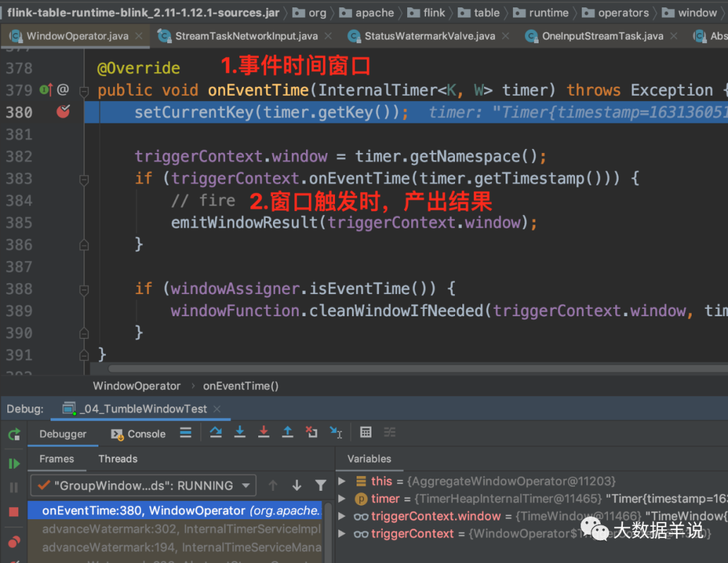Expand the timer variable entry
Image resolution: width=728 pixels, height=563 pixels.
pyautogui.click(x=343, y=498)
